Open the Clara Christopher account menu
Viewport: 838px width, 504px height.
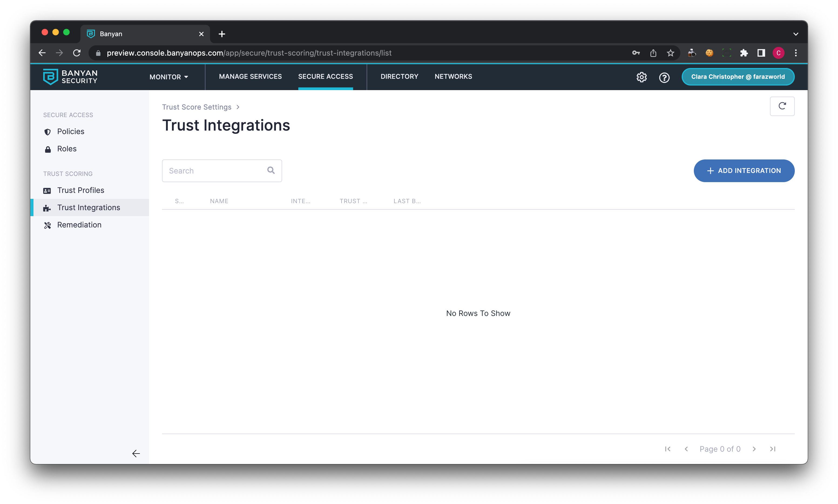pyautogui.click(x=738, y=77)
